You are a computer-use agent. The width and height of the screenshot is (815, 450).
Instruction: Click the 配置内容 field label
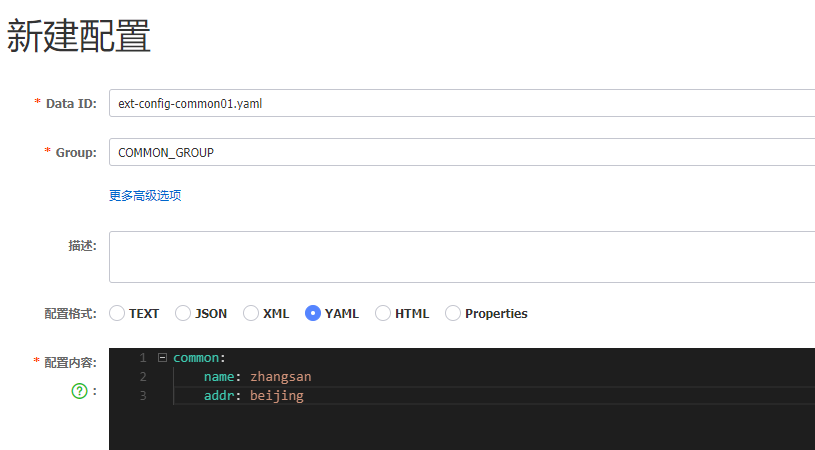(70, 362)
